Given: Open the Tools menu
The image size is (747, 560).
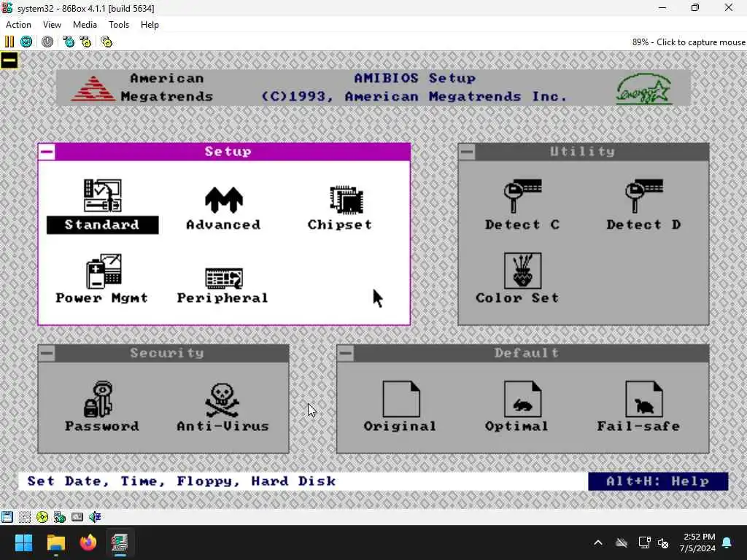Looking at the screenshot, I should (x=119, y=25).
